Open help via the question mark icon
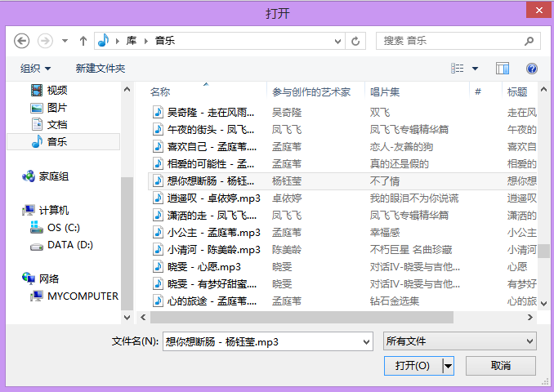 click(532, 68)
